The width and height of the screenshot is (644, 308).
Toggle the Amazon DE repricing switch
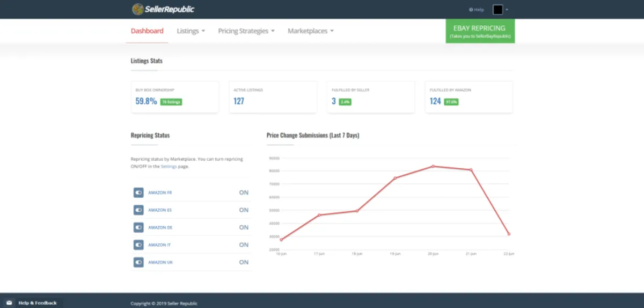click(138, 227)
